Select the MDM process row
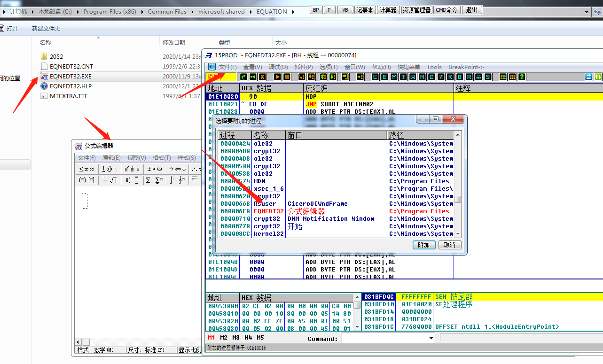603x364 pixels. 336,181
